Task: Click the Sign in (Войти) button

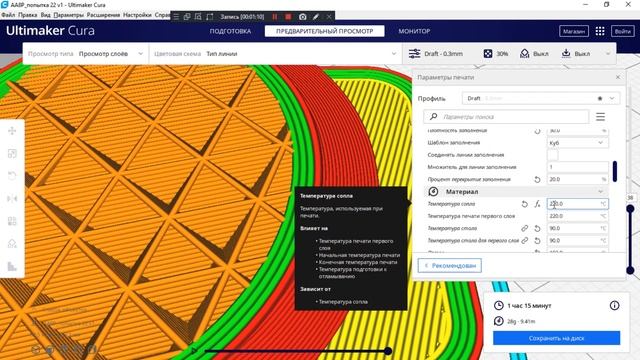Action: coord(622,31)
